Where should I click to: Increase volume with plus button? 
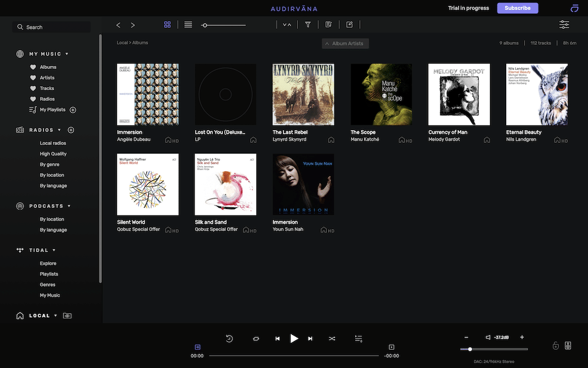(x=522, y=337)
